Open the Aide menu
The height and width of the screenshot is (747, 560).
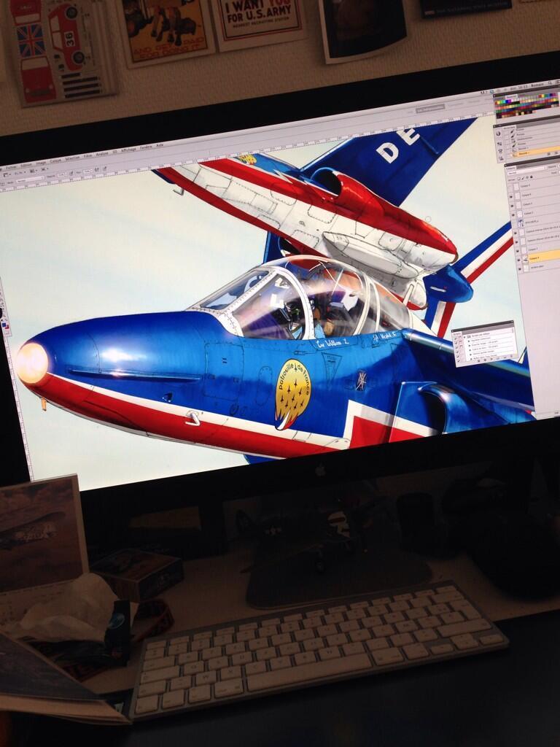click(x=160, y=145)
